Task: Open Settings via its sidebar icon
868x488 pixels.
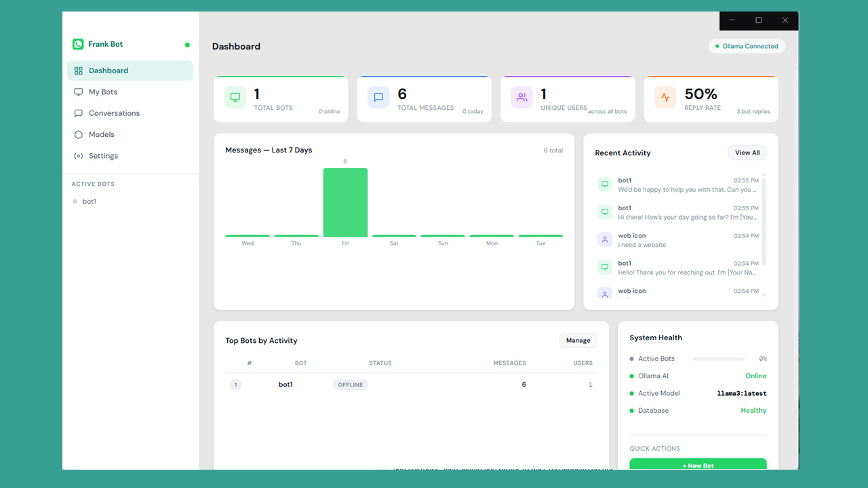Action: tap(79, 156)
